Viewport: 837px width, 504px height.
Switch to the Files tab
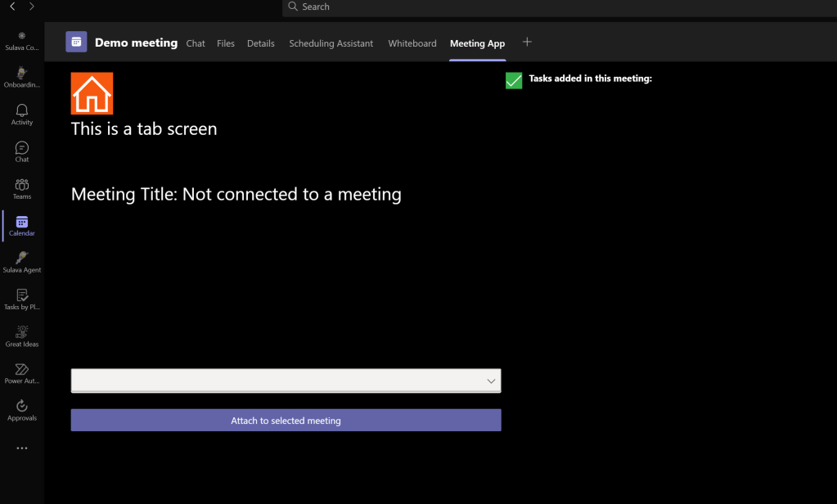[226, 43]
